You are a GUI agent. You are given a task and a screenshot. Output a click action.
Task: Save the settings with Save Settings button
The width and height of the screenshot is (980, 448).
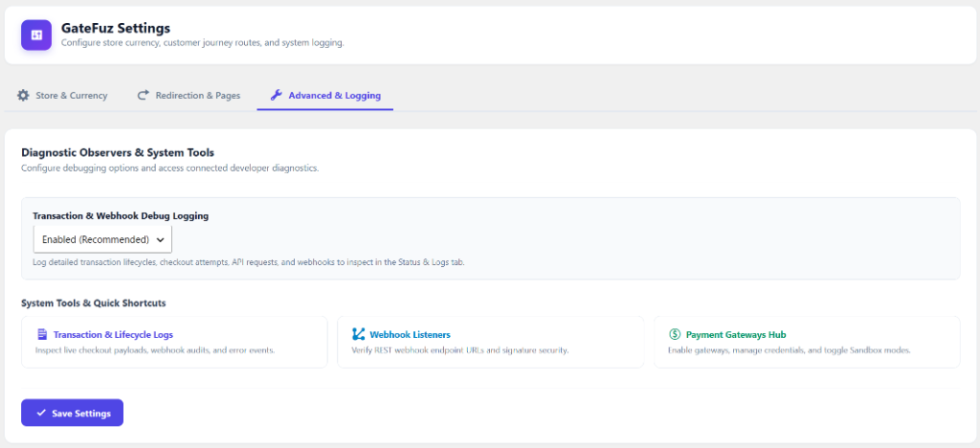tap(72, 413)
